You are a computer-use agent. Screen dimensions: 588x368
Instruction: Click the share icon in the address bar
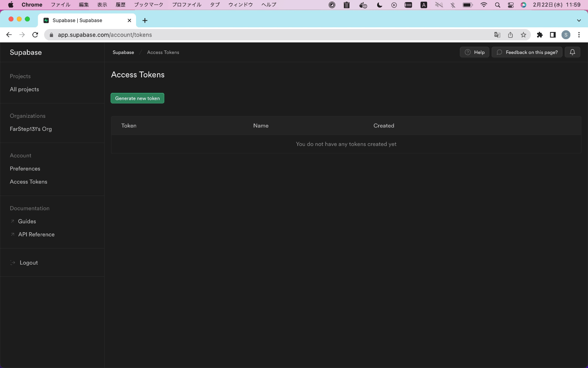tap(510, 35)
